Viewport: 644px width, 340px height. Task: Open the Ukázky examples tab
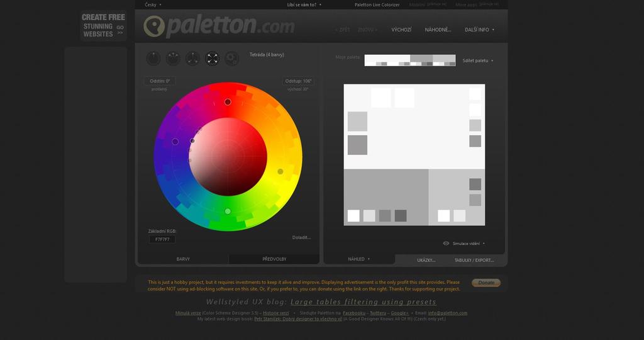[426, 260]
